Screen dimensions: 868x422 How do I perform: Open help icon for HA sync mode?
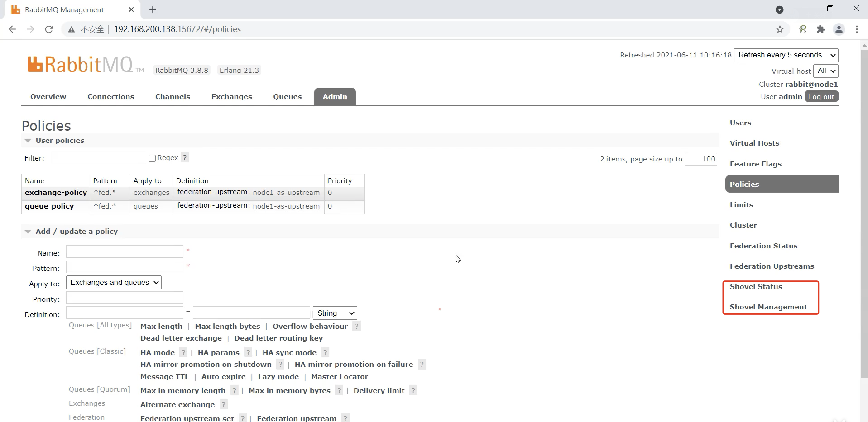tap(325, 353)
